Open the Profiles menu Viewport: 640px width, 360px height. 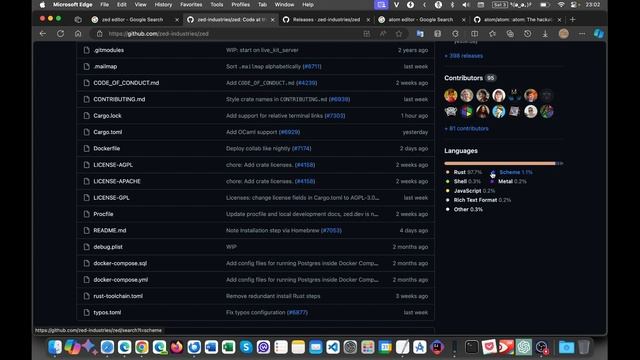tap(240, 4)
